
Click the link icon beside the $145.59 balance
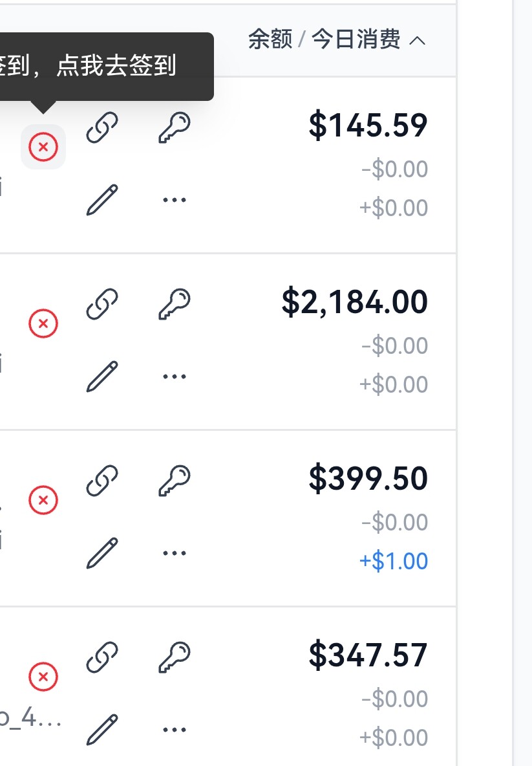[102, 127]
